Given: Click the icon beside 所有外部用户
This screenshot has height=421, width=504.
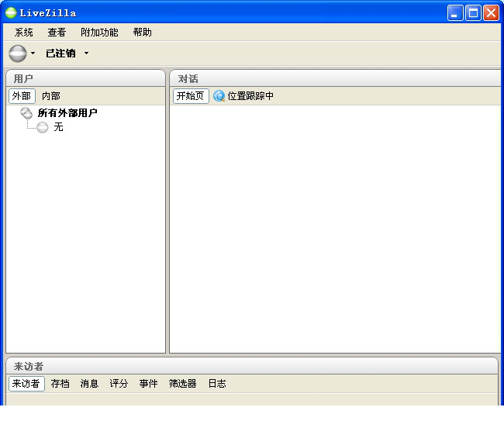Looking at the screenshot, I should (26, 112).
